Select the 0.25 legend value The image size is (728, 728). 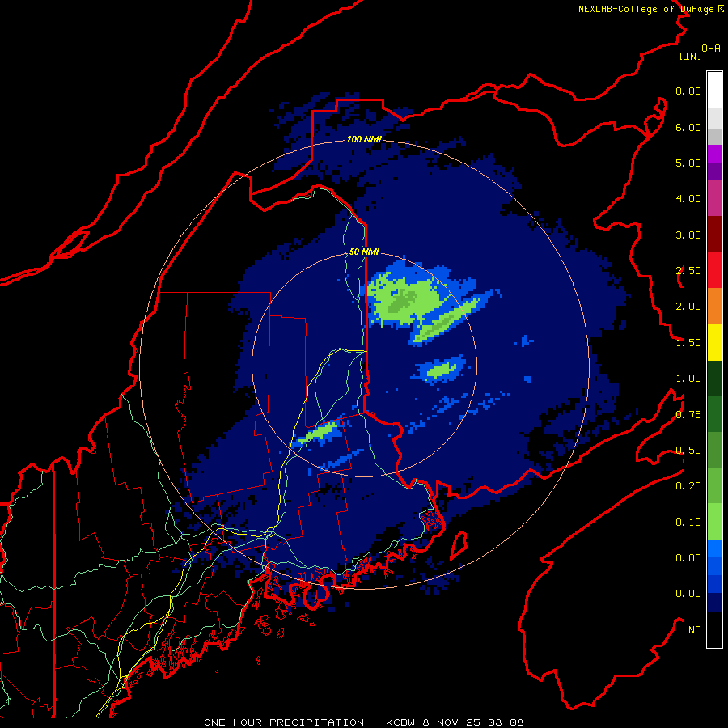tap(688, 486)
